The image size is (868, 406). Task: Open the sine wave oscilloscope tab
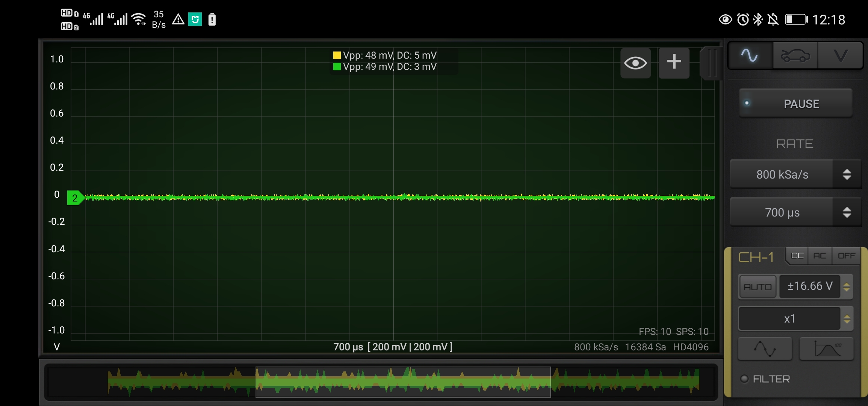point(750,56)
